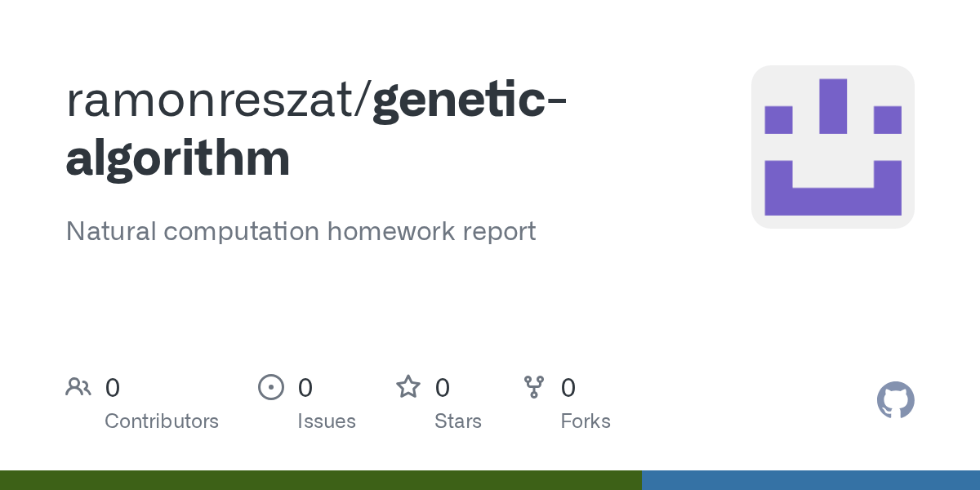Image resolution: width=980 pixels, height=490 pixels.
Task: Click the forks count zero
Action: coord(568,387)
